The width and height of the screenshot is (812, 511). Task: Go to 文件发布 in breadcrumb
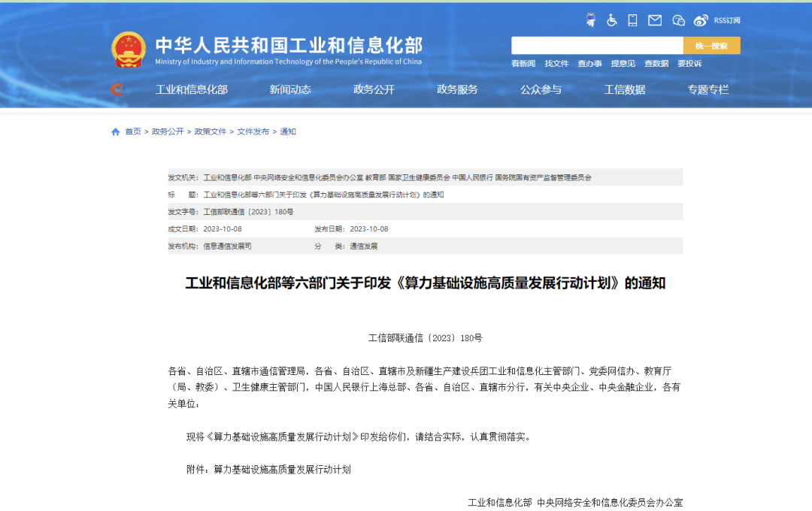coord(253,132)
